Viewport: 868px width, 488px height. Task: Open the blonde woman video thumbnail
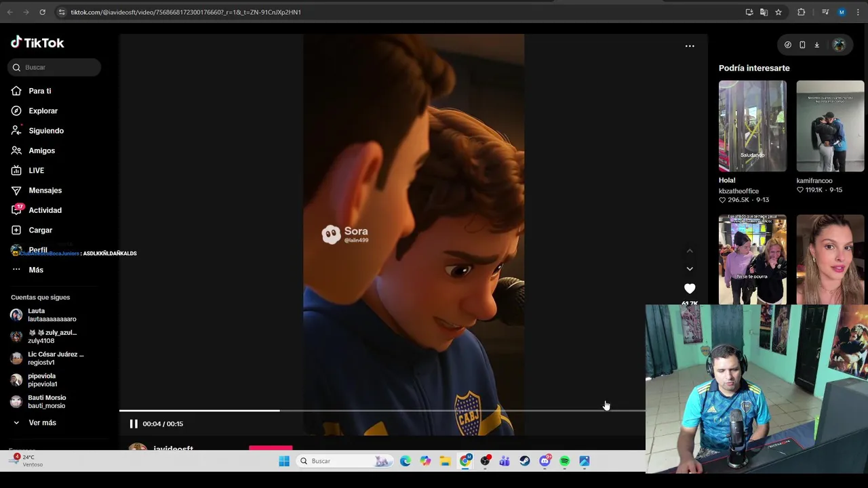830,260
